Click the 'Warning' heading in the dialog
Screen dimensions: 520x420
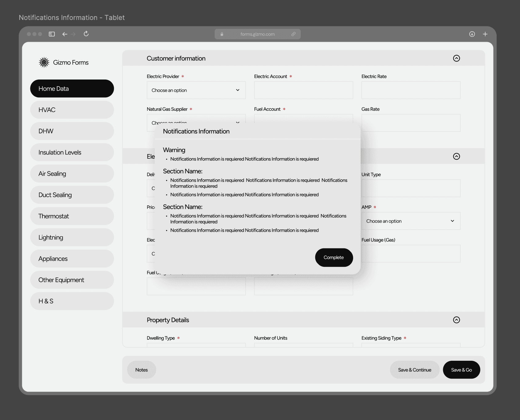(174, 150)
